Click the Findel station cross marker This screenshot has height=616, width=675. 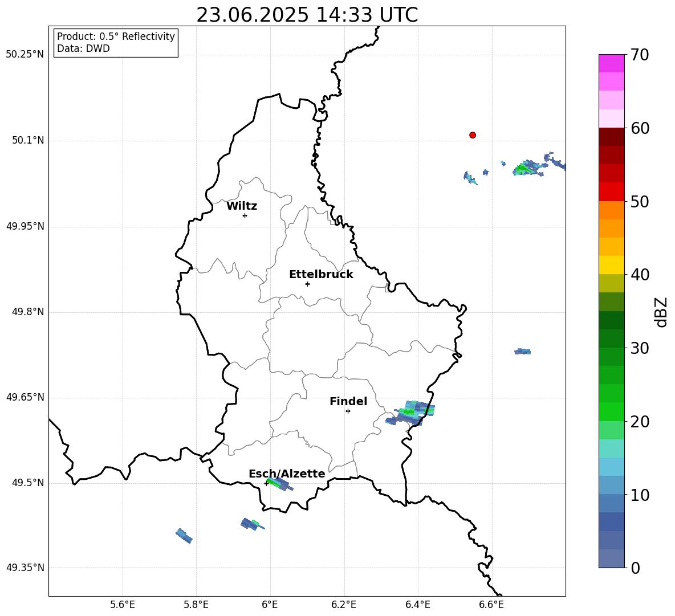click(348, 411)
